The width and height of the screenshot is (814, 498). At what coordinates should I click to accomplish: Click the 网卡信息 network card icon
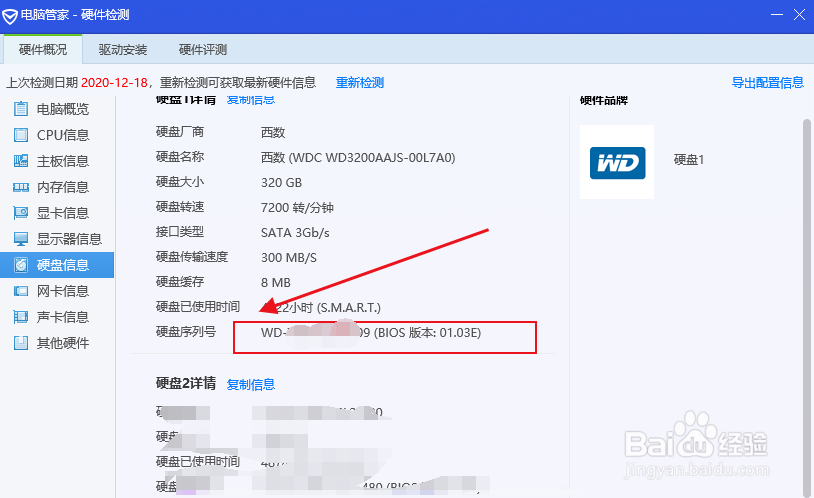click(x=21, y=291)
